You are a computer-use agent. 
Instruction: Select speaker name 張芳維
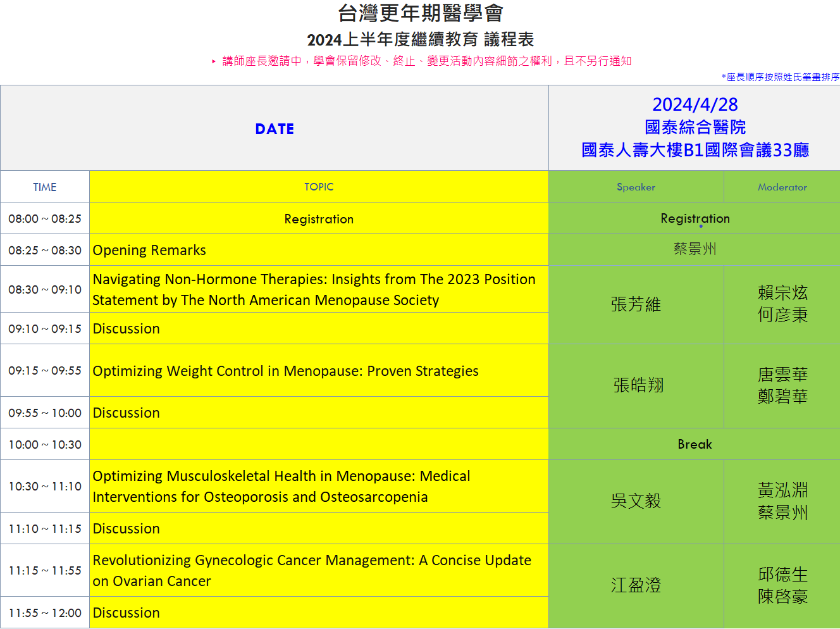click(636, 304)
